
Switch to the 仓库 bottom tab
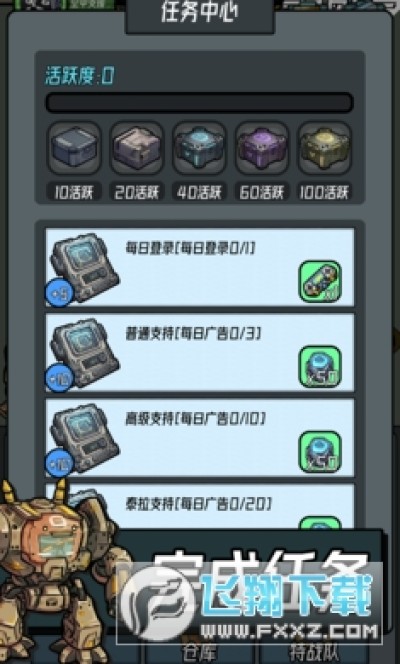(199, 653)
